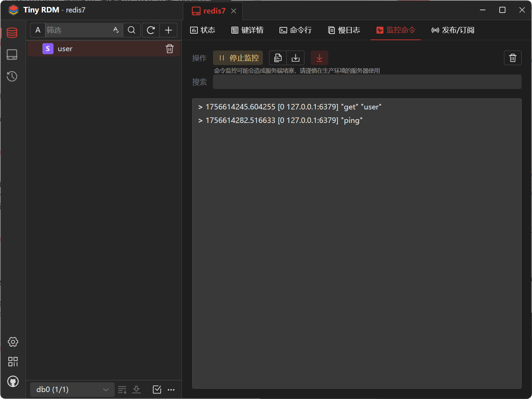Viewport: 532px width, 399px height.
Task: Switch to the 慢日志 tab
Action: (344, 30)
